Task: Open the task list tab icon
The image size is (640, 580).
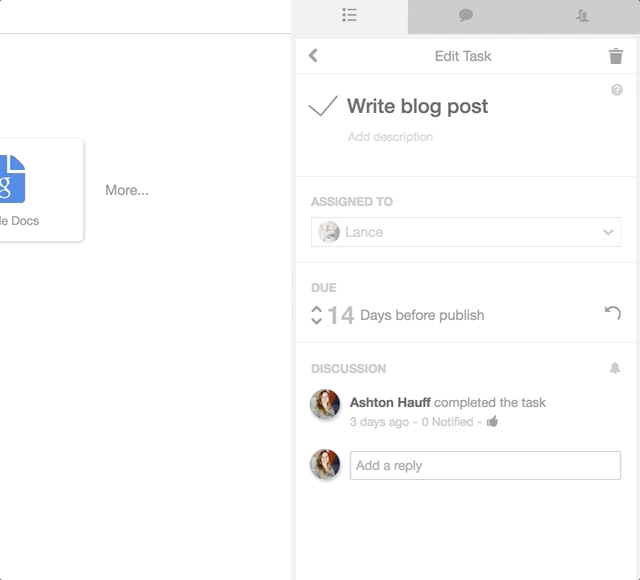Action: pos(349,15)
